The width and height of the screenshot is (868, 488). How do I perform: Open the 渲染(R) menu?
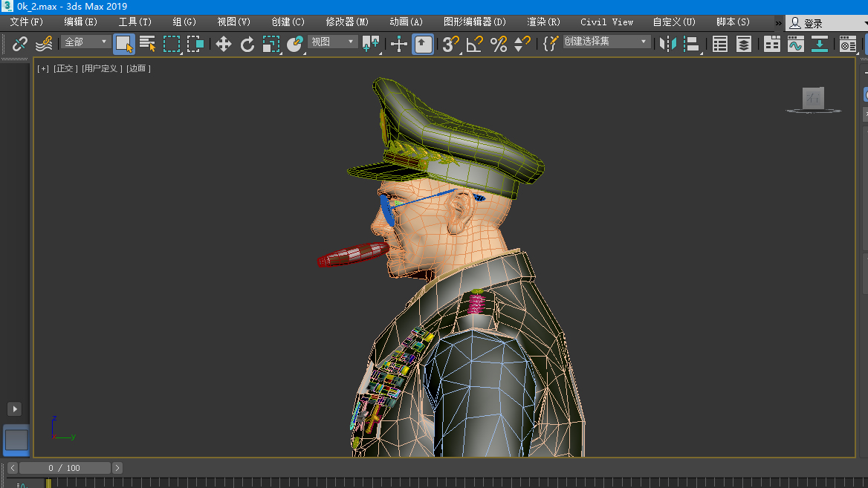point(543,22)
